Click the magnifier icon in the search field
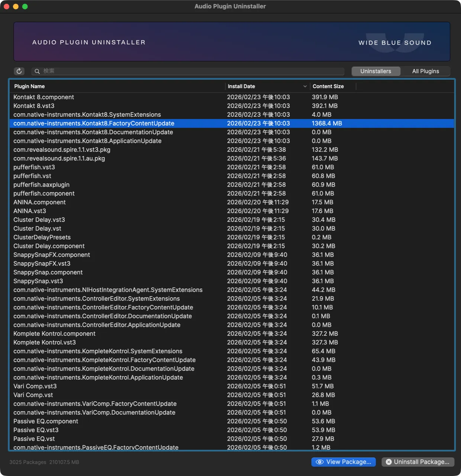461x476 pixels. [37, 71]
